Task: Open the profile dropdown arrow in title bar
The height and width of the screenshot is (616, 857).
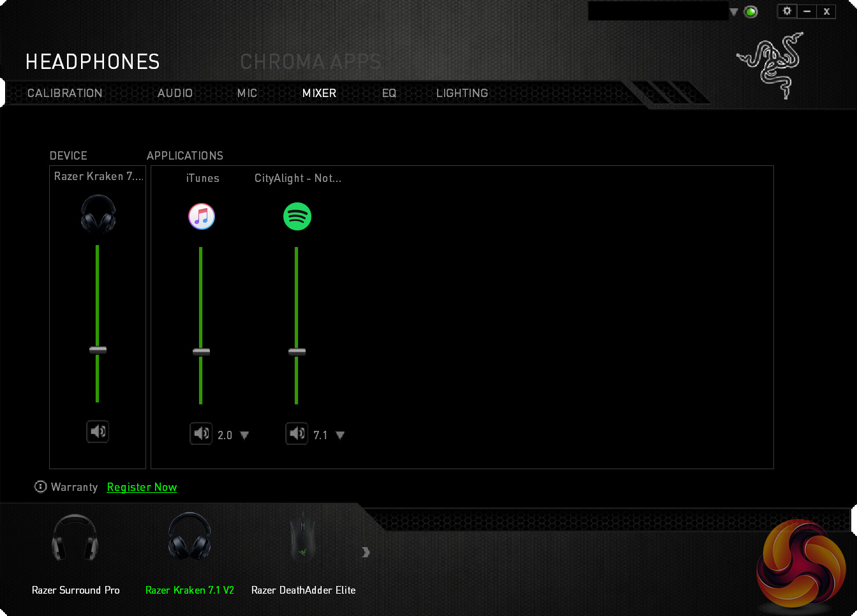Action: (734, 12)
